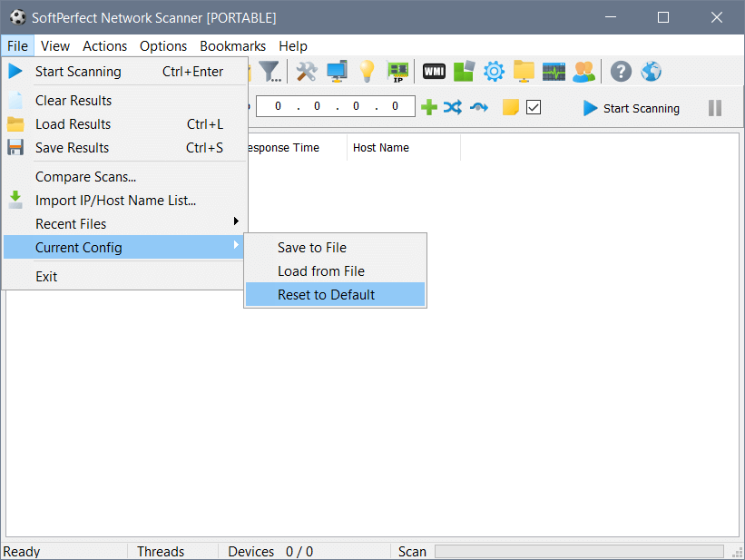Open program options via hammer-wrench icon
The image size is (745, 560).
(x=307, y=72)
